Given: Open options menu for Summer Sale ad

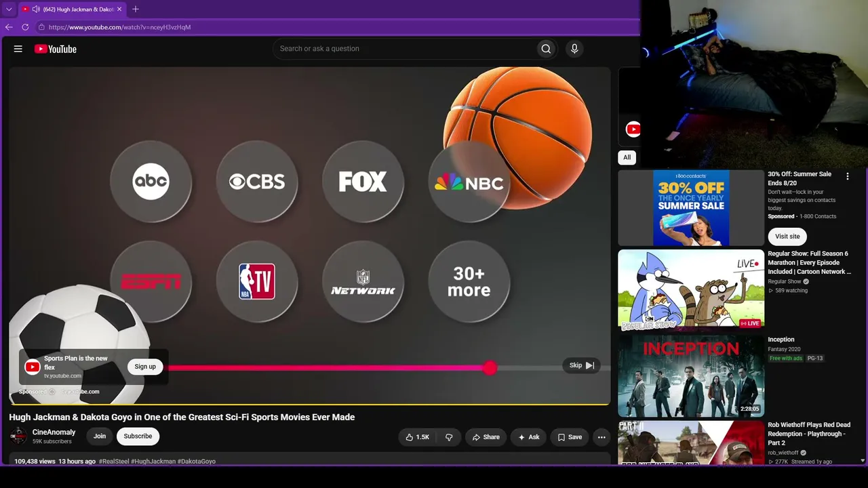Looking at the screenshot, I should (x=847, y=176).
